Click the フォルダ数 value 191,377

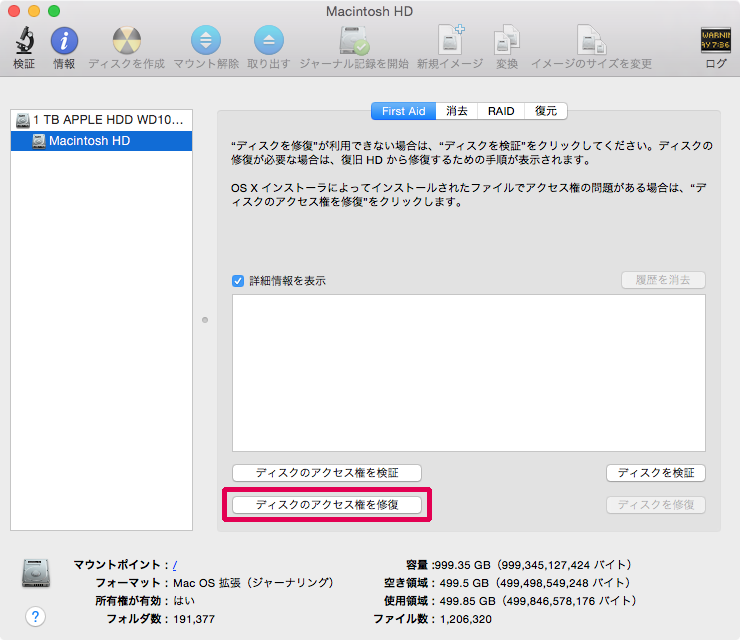(194, 619)
